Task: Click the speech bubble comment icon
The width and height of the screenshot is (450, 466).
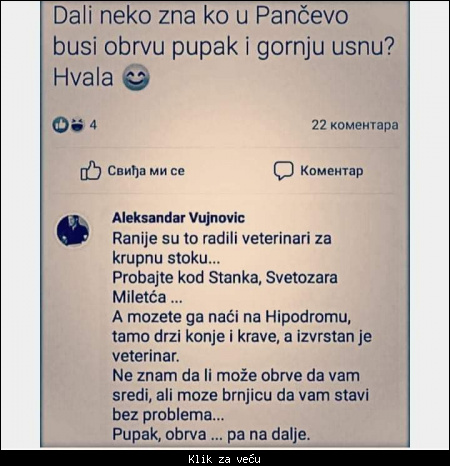Action: click(x=284, y=171)
